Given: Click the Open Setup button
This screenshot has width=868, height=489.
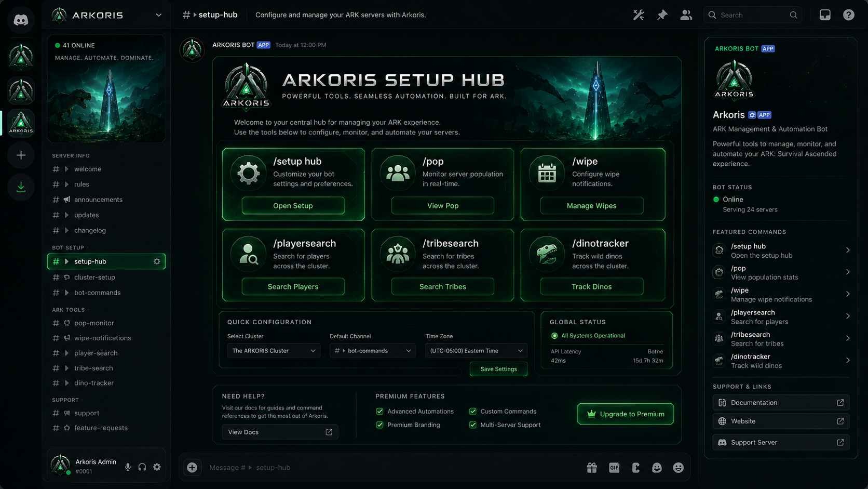Looking at the screenshot, I should coord(293,206).
